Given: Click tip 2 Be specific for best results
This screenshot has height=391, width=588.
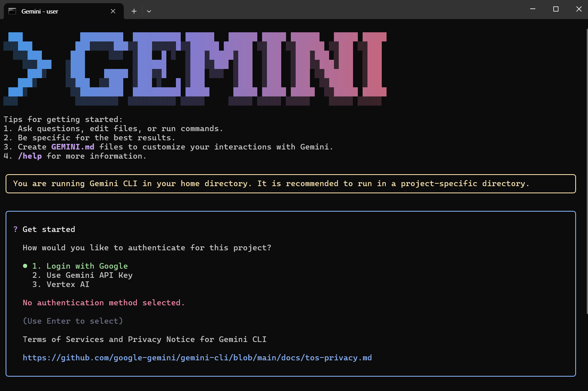Looking at the screenshot, I should click(x=89, y=138).
